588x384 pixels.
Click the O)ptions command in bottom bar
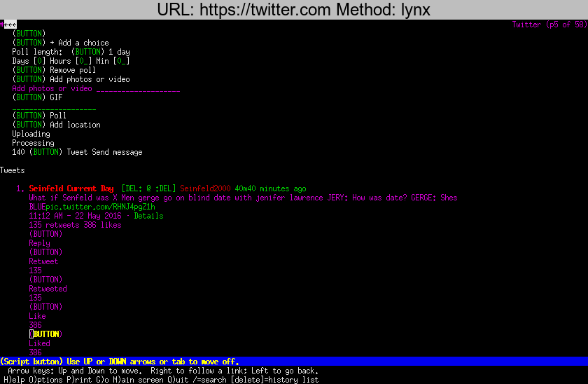click(45, 380)
